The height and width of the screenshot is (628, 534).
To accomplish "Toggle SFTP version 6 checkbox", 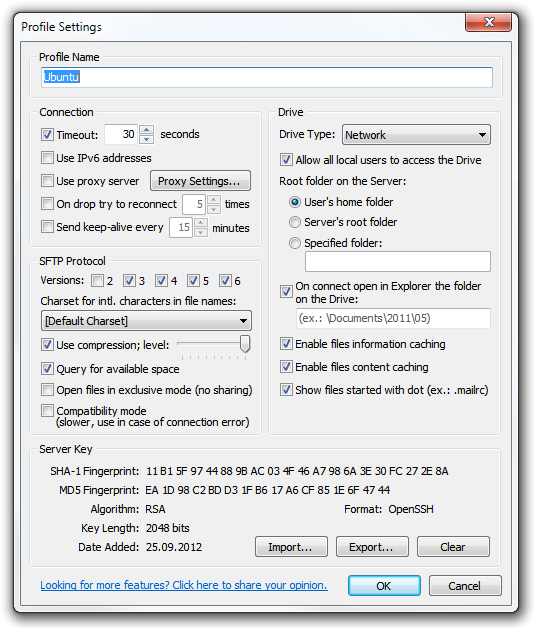I will tap(225, 281).
